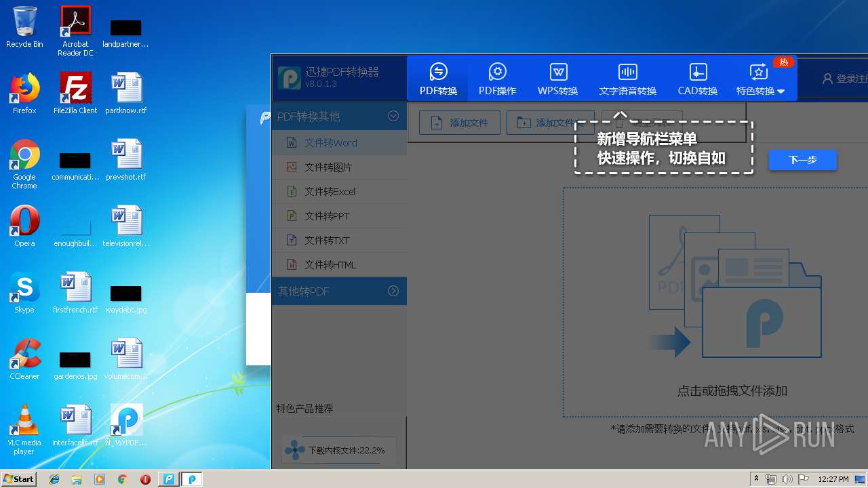Select the landpartner... desktop file

[x=126, y=33]
